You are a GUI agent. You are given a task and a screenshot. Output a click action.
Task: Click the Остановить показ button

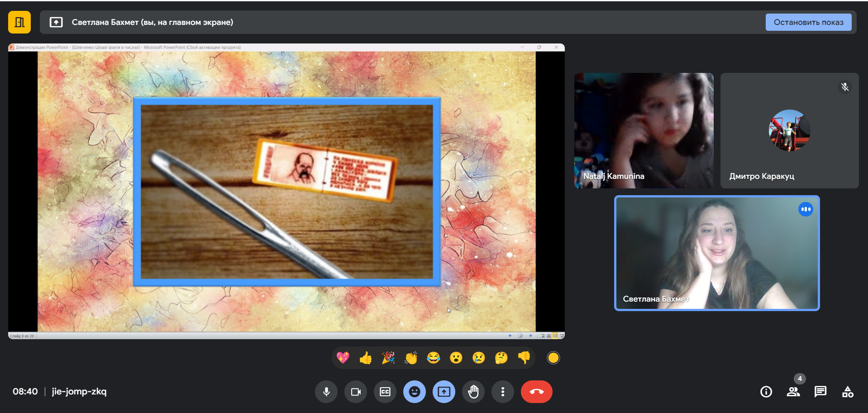(808, 22)
